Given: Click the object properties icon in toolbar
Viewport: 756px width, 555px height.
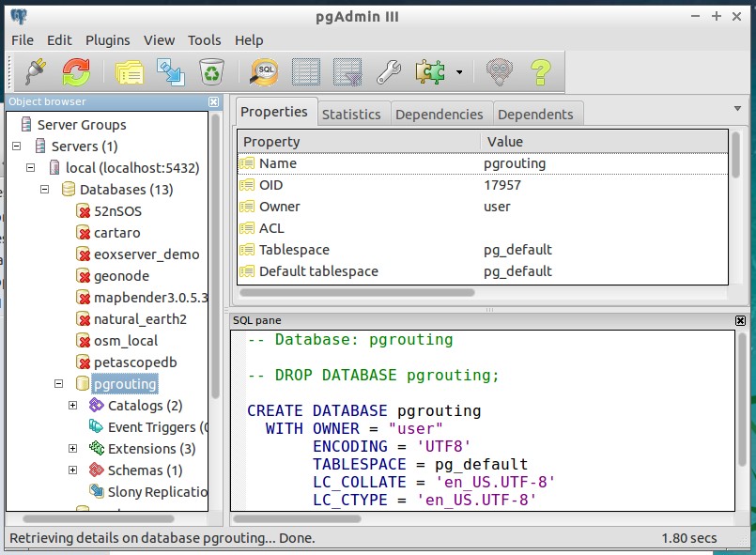Looking at the screenshot, I should (x=129, y=70).
